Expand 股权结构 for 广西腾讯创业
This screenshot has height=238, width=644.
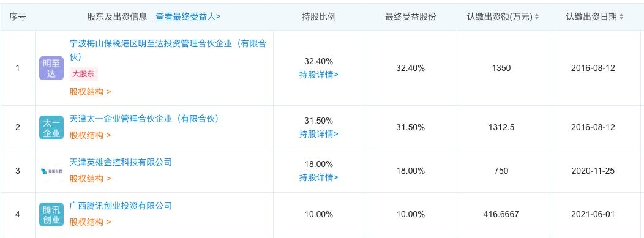point(90,223)
